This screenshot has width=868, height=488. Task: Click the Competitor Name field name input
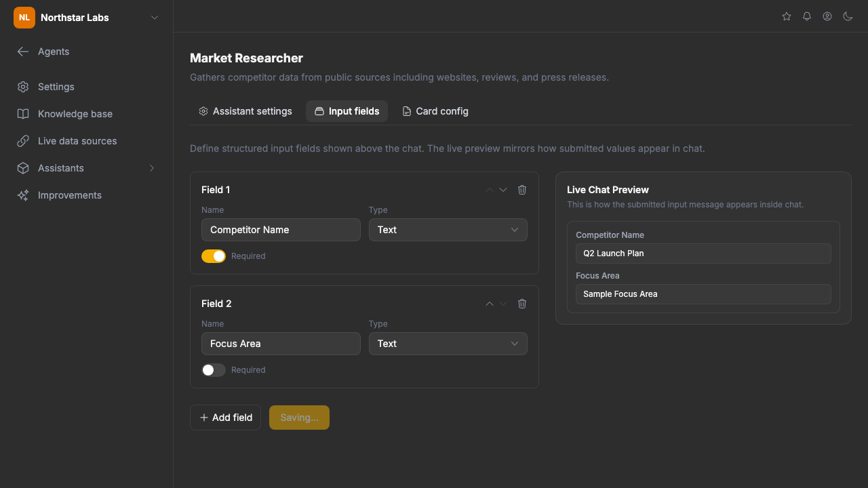(x=281, y=230)
